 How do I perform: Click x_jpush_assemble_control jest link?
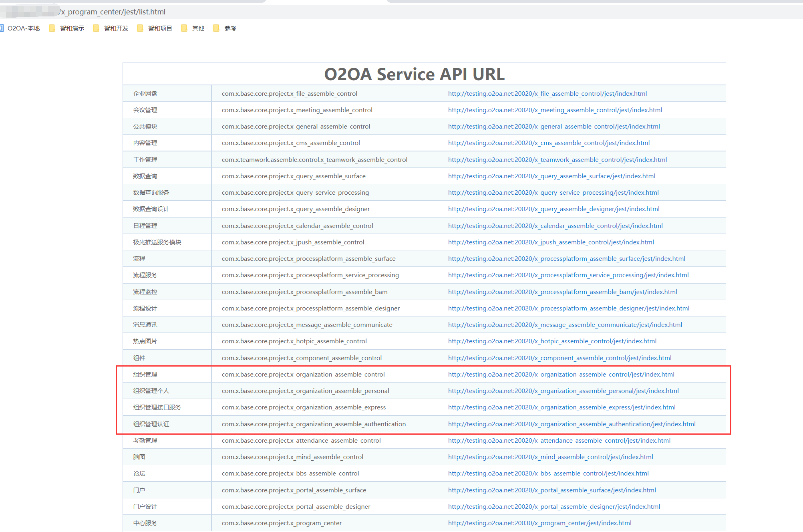(x=551, y=242)
